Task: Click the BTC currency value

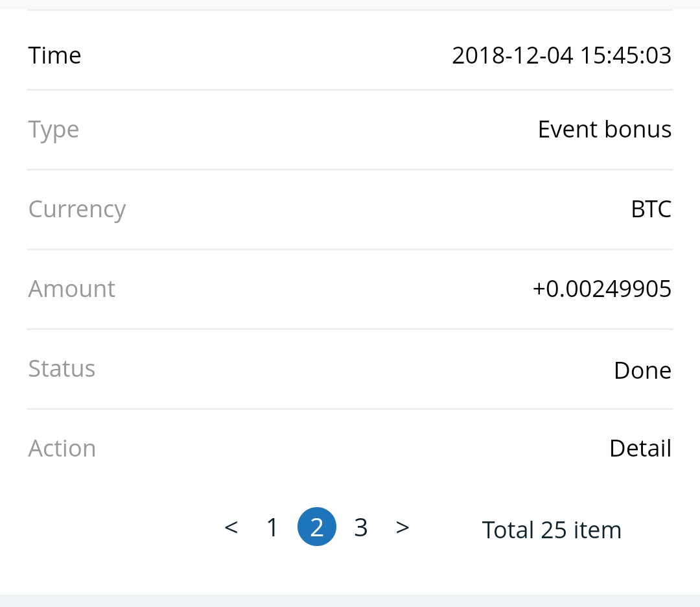Action: 651,209
